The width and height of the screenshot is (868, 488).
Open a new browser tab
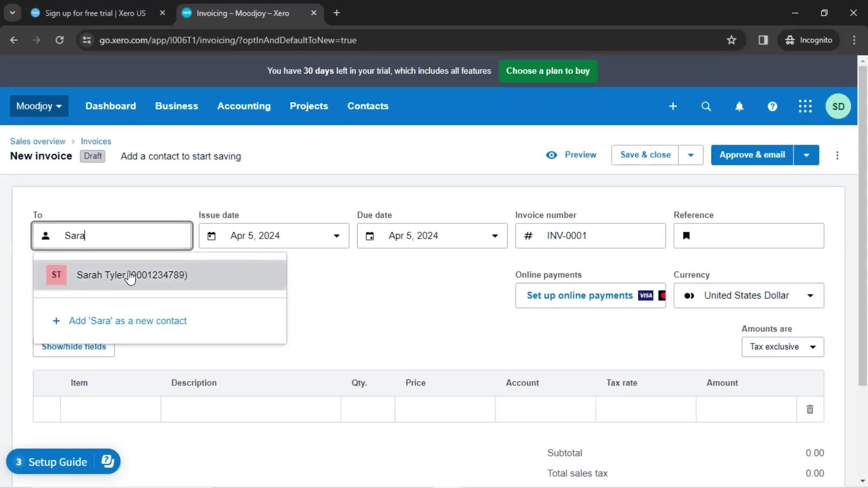[336, 13]
